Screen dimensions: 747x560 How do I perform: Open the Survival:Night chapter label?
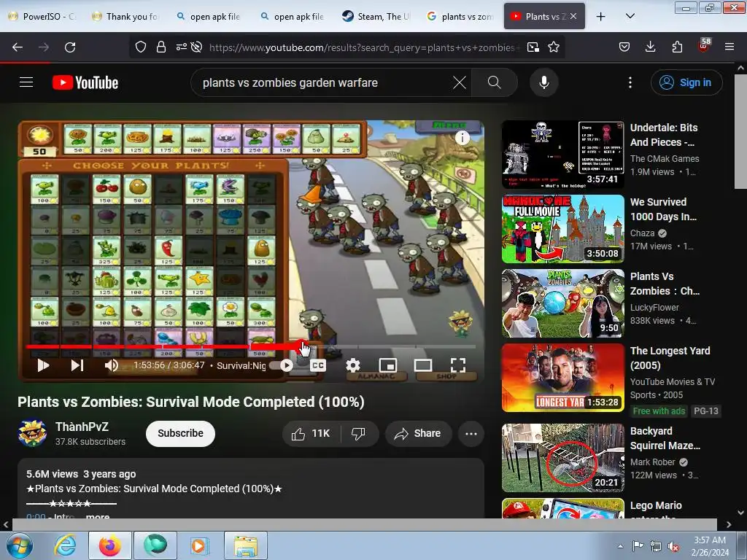pyautogui.click(x=241, y=365)
